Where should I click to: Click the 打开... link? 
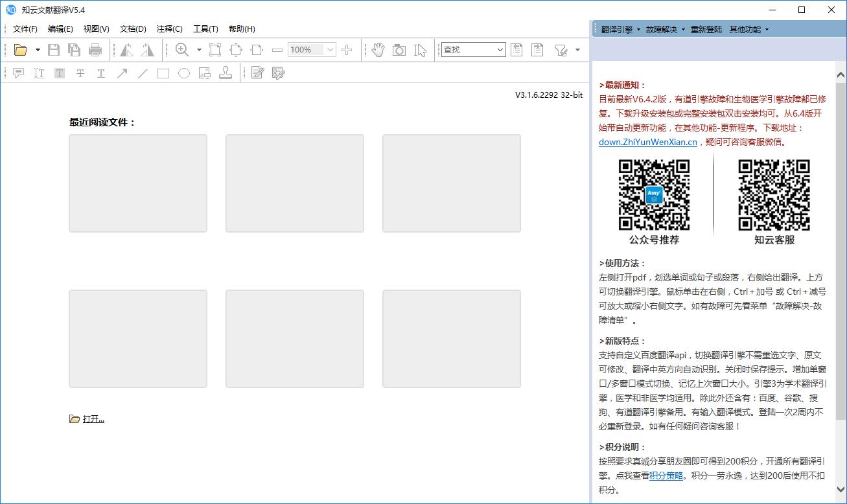click(93, 419)
